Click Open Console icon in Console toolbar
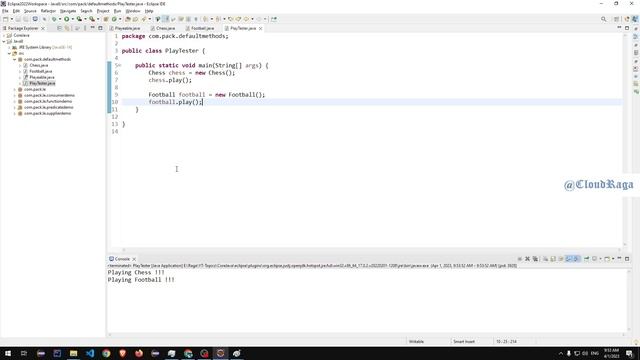Viewport: 640px width, 360px height. pos(607,259)
